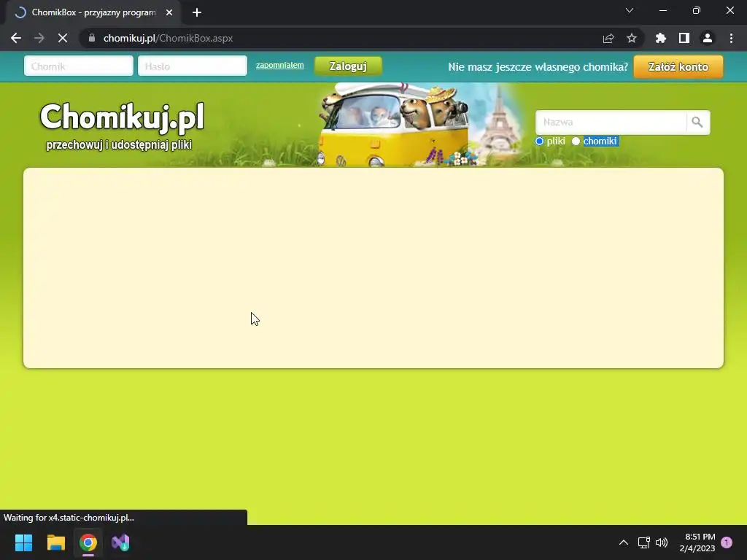Toggle the Chrome side panel
Screen dimensions: 747x560
(x=684, y=38)
